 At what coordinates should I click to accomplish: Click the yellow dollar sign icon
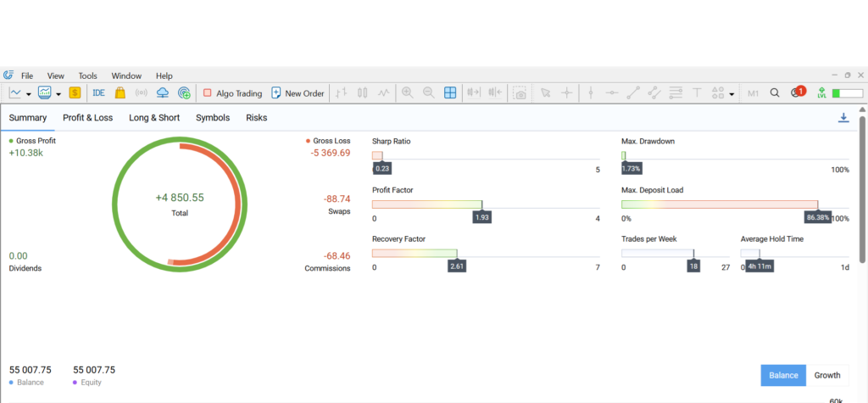pyautogui.click(x=75, y=93)
